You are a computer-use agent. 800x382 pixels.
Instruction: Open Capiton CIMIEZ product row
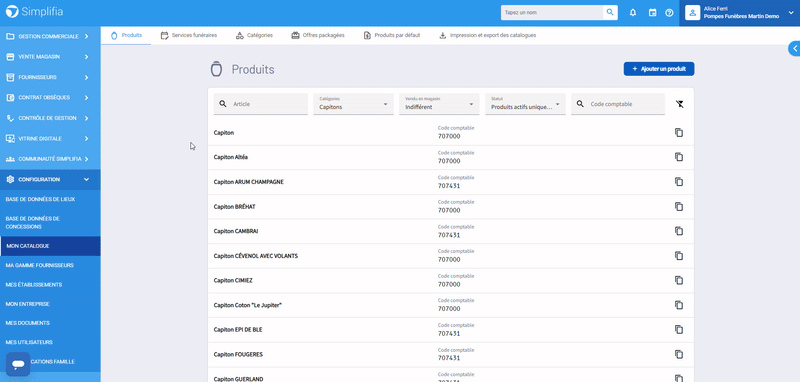[x=451, y=280]
